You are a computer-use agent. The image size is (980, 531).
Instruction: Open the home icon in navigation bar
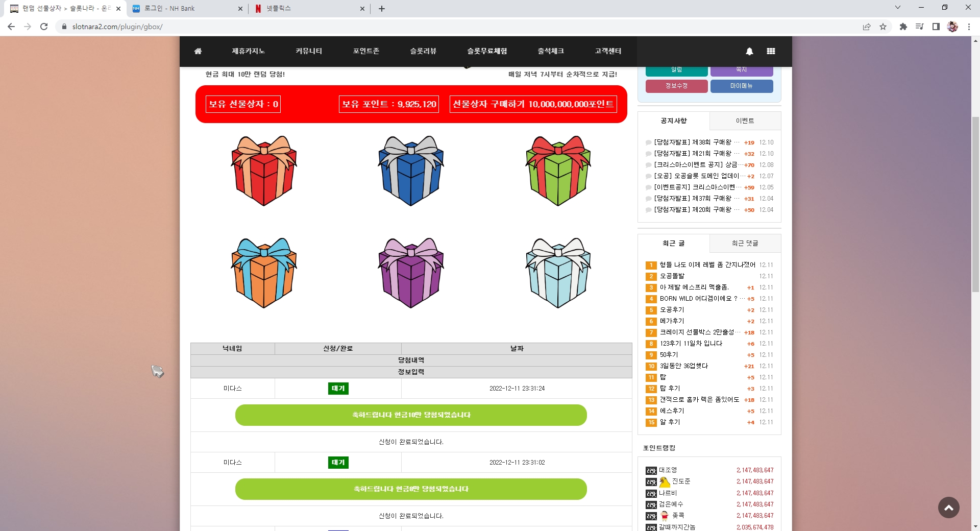(198, 51)
